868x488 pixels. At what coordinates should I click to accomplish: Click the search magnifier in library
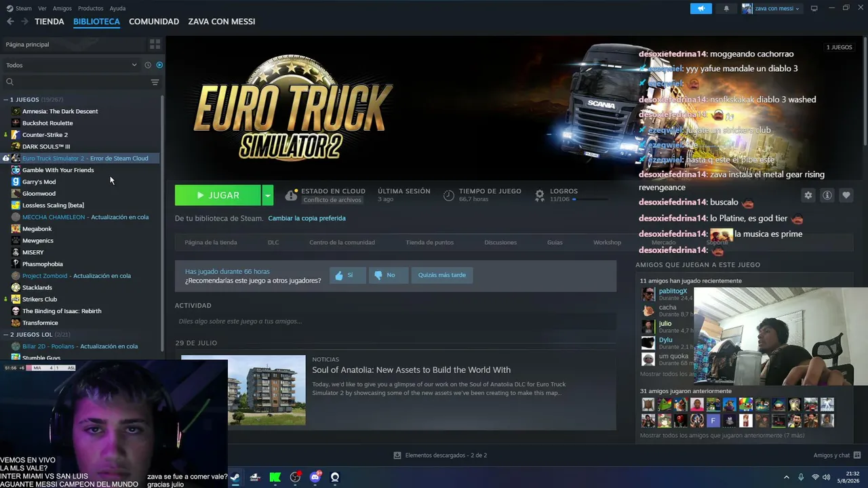click(x=9, y=82)
